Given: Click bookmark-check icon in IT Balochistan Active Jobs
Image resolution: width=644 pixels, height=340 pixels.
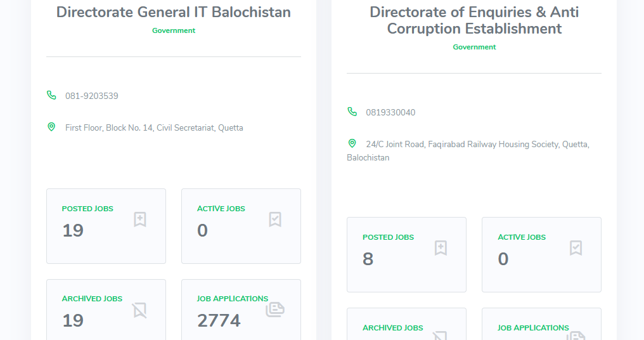Looking at the screenshot, I should [x=275, y=219].
